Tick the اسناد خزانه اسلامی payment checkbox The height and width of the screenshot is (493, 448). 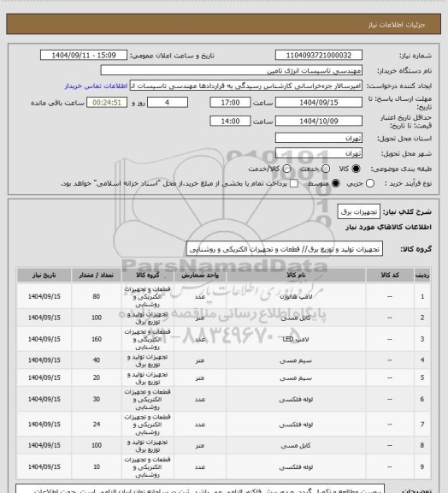click(x=294, y=183)
